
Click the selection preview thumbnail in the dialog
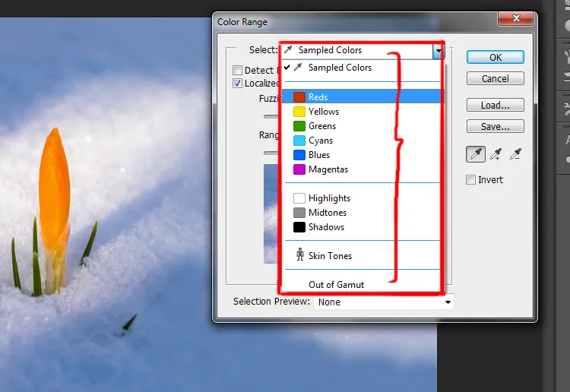coord(271,213)
